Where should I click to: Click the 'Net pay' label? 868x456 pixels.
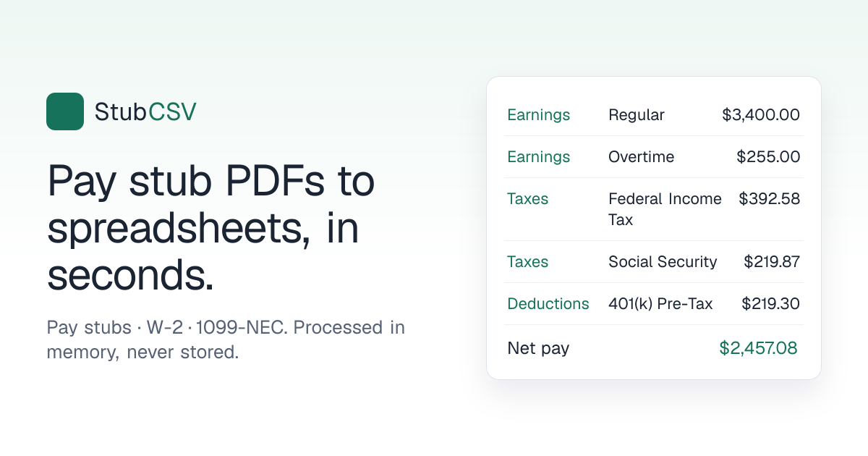coord(538,349)
